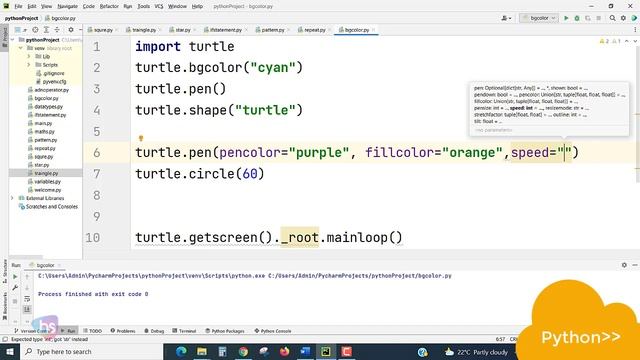This screenshot has width=640, height=360.
Task: Click the stop square in Run panel
Action: click(15, 301)
